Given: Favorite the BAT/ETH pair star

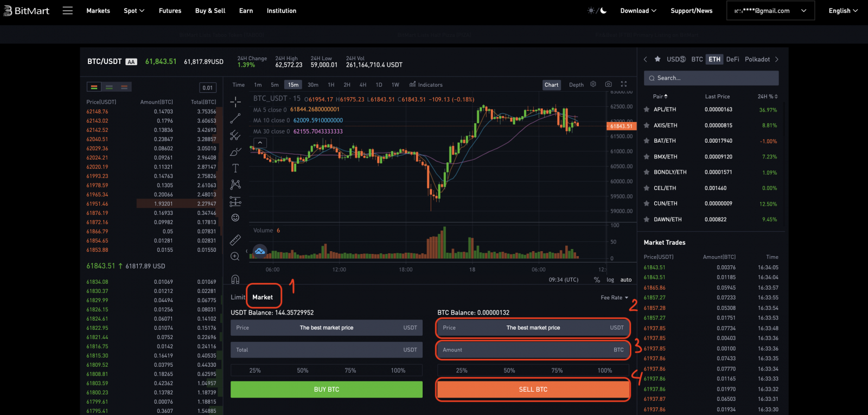Looking at the screenshot, I should pyautogui.click(x=647, y=141).
